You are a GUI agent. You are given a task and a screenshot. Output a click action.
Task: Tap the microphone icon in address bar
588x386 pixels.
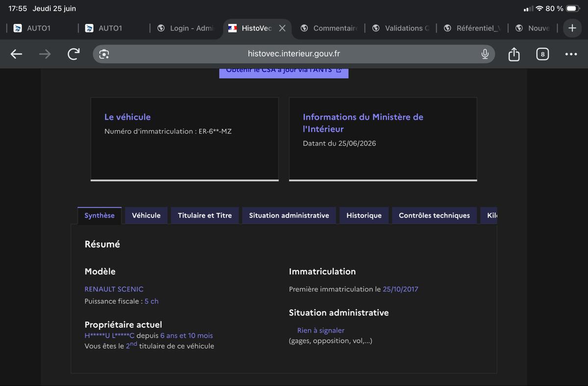485,54
